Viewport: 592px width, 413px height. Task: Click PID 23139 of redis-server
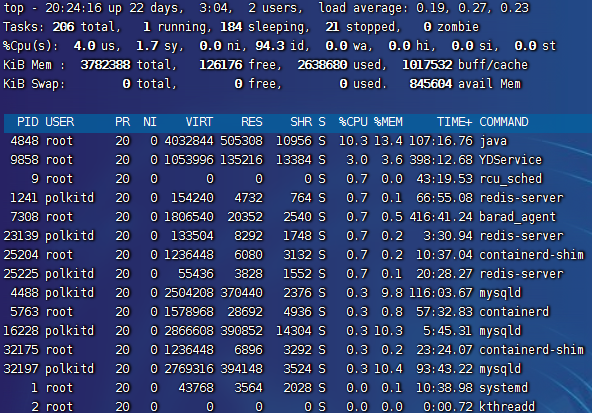pyautogui.click(x=21, y=236)
